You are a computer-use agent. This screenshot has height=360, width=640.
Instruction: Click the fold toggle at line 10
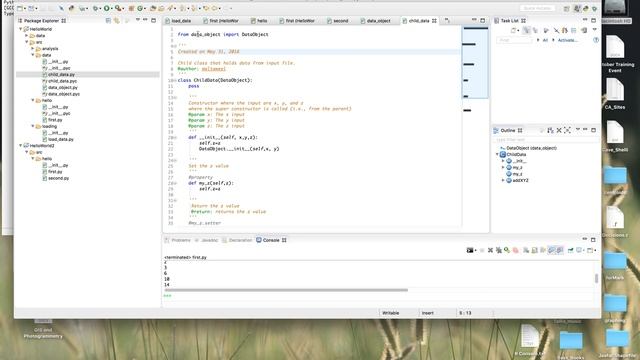(175, 80)
